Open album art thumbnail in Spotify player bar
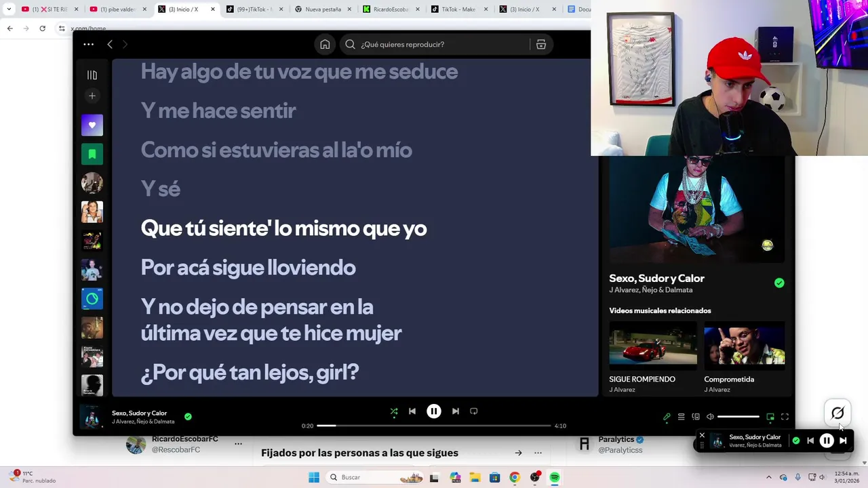 point(91,417)
